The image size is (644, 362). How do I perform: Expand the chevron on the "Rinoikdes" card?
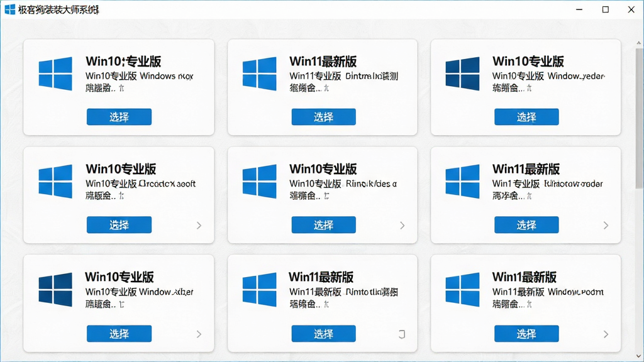pyautogui.click(x=402, y=226)
